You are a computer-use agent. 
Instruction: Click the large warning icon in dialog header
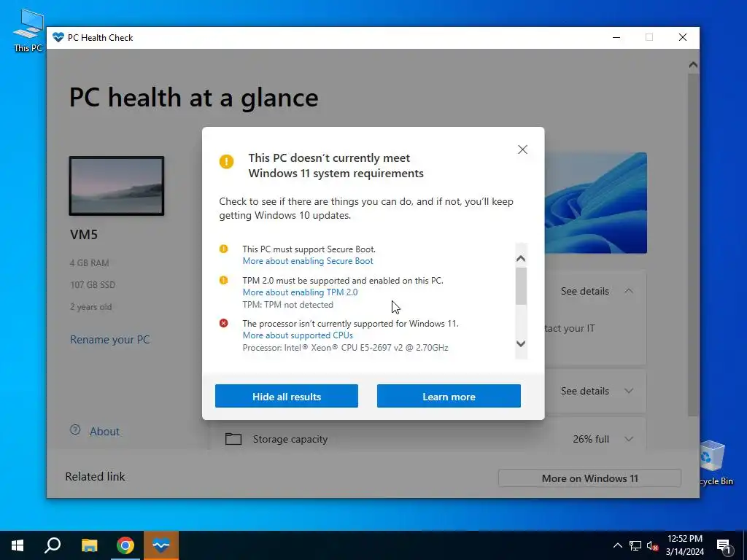[x=226, y=161]
